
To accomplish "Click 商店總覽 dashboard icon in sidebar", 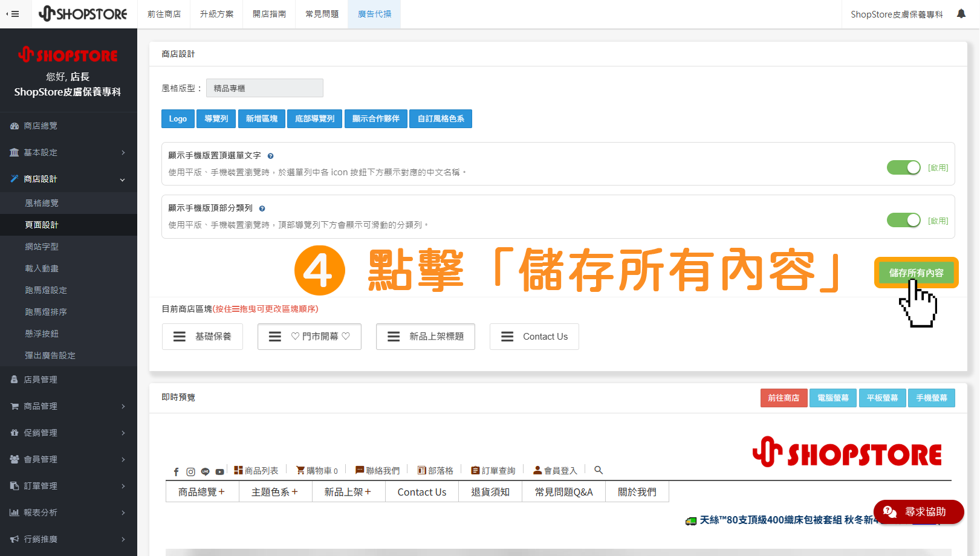I will click(x=15, y=126).
